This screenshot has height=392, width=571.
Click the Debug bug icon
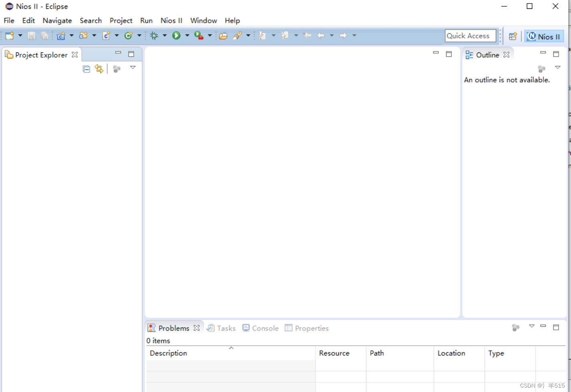coord(154,36)
